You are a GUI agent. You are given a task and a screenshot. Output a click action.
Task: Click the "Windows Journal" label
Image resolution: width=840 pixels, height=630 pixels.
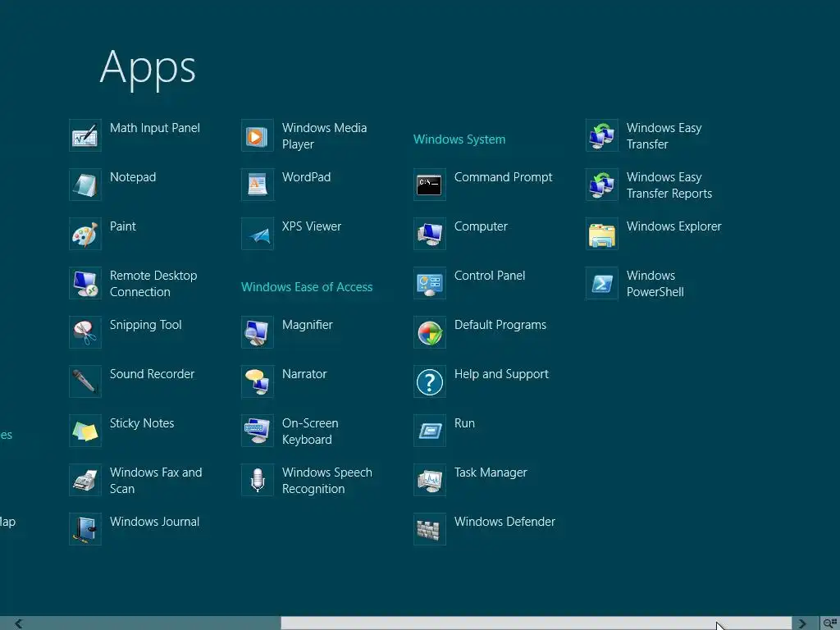tap(154, 522)
